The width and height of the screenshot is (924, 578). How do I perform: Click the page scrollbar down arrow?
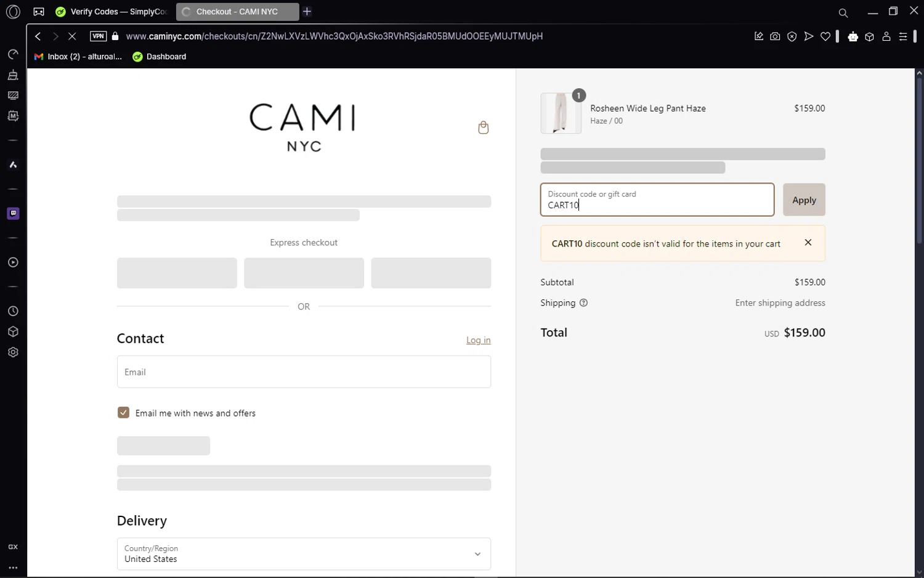[x=919, y=572]
